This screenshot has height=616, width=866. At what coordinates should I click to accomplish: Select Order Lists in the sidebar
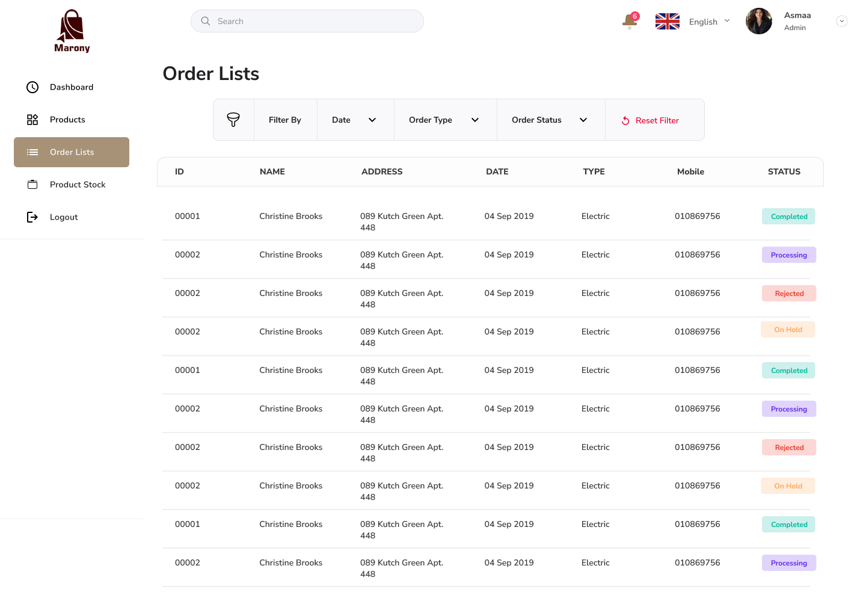pos(72,152)
